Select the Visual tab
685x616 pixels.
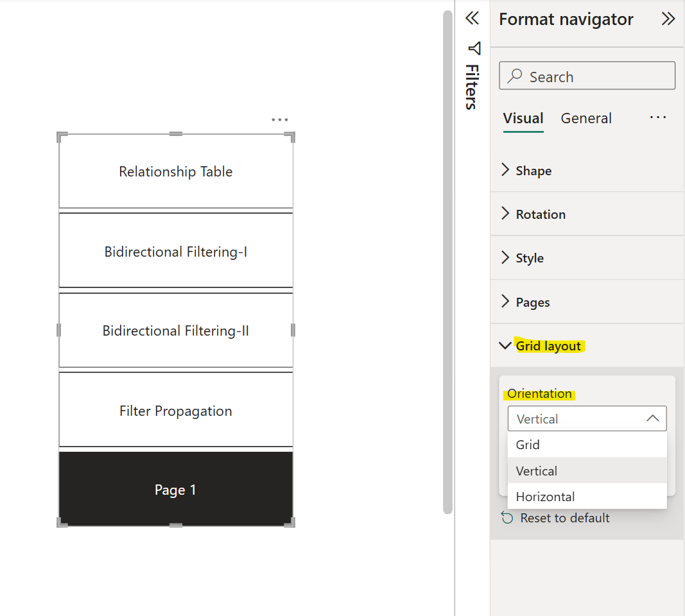click(x=523, y=118)
